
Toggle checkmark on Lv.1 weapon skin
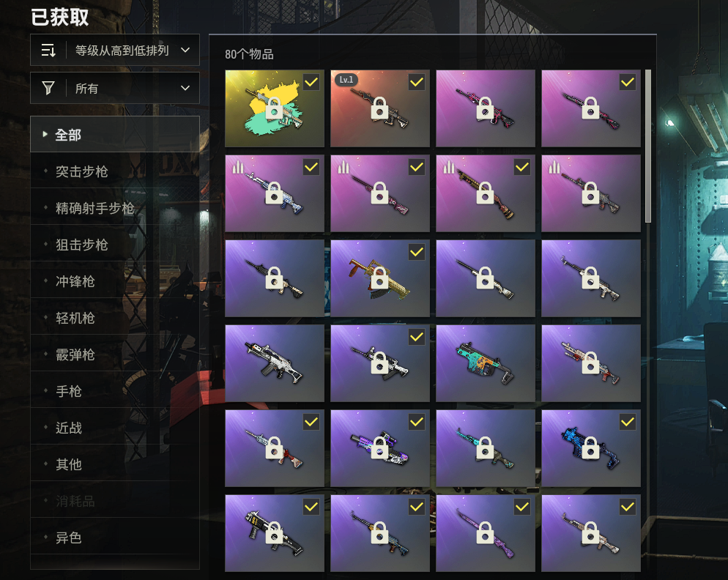point(417,82)
